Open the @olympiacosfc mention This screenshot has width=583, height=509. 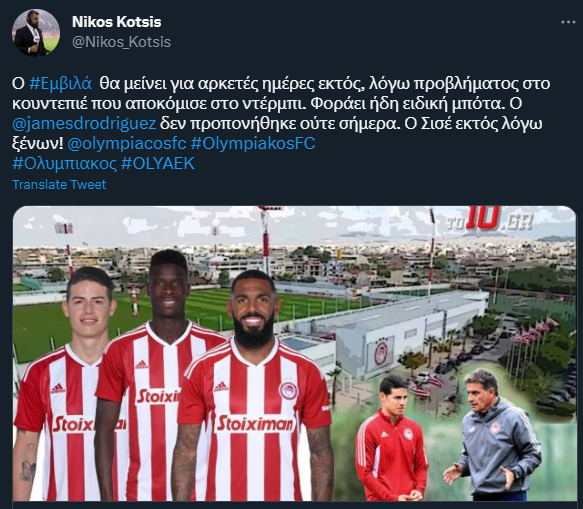coord(127,144)
